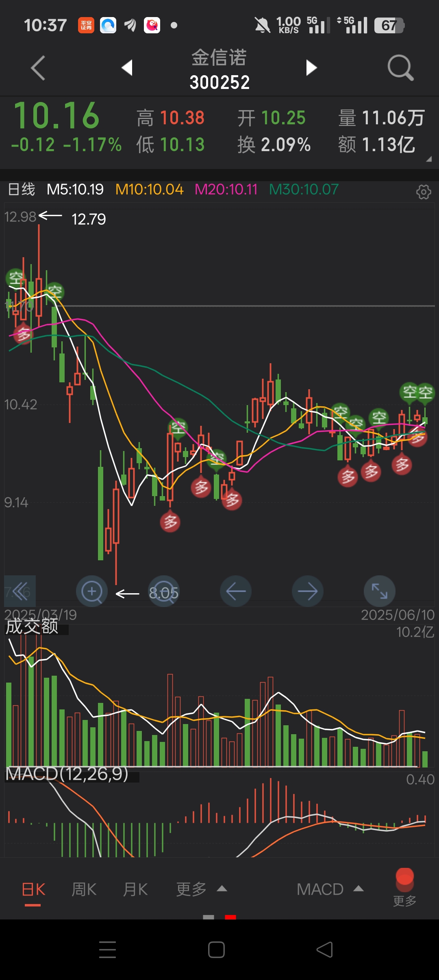This screenshot has width=439, height=980.
Task: Jump to earliest data double-left arrow
Action: (20, 592)
